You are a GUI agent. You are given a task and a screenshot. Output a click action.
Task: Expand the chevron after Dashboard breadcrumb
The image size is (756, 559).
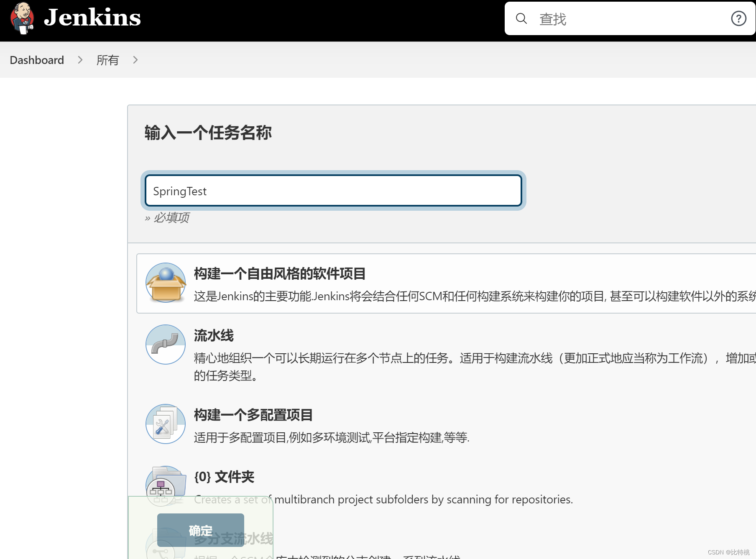80,60
